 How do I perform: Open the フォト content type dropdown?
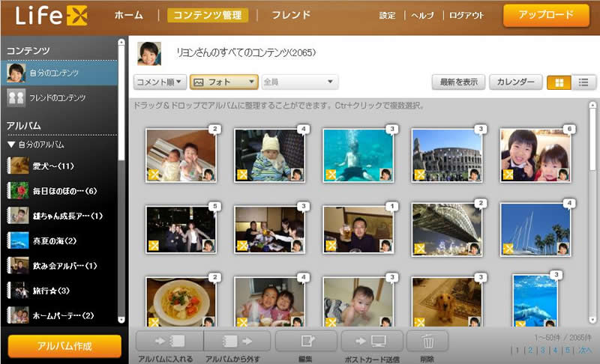point(223,82)
